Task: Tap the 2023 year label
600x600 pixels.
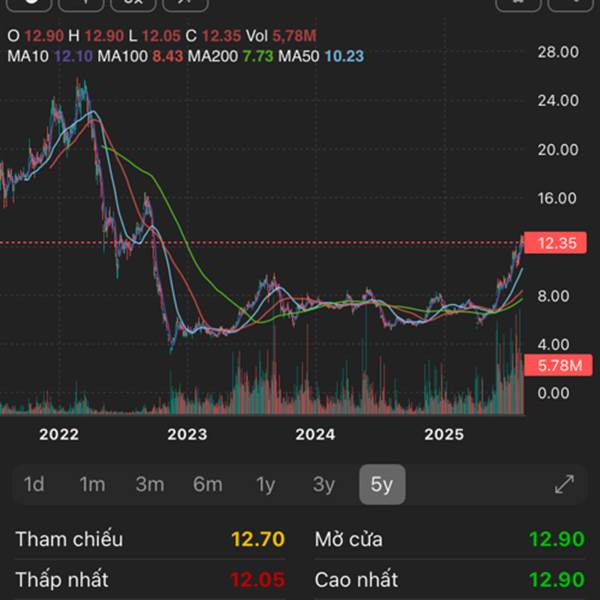Action: 187,434
